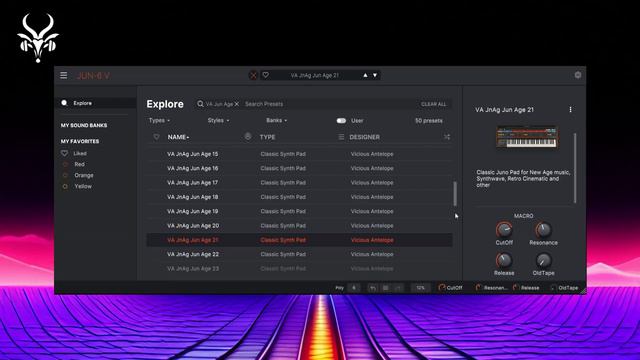Image resolution: width=640 pixels, height=360 pixels.
Task: Click the OldTape macro knob
Action: (x=543, y=260)
